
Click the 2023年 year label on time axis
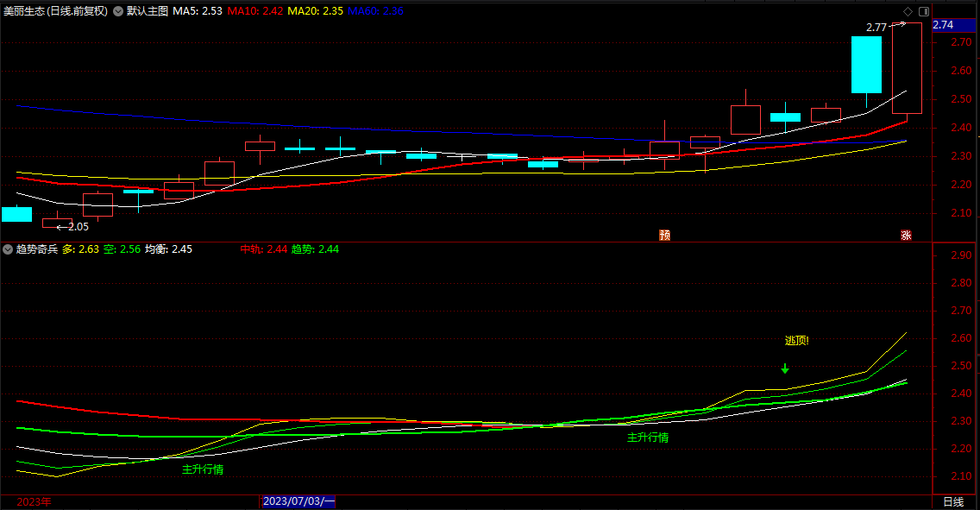(35, 502)
